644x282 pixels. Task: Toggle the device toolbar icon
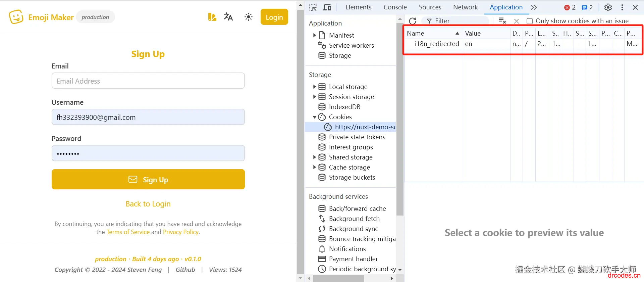click(x=327, y=7)
